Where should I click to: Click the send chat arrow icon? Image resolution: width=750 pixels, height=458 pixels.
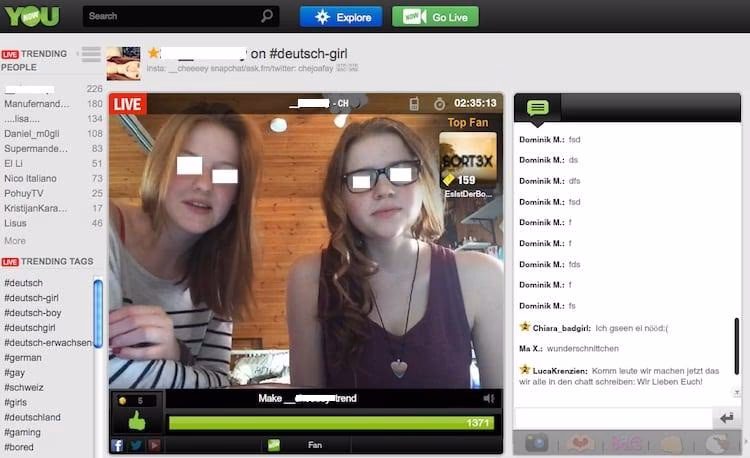click(x=726, y=418)
